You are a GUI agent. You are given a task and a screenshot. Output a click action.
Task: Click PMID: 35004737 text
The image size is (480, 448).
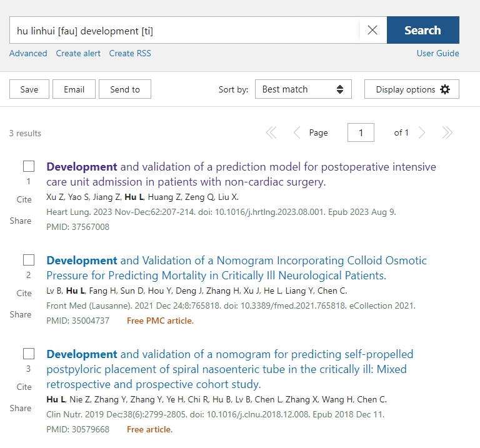tap(77, 321)
